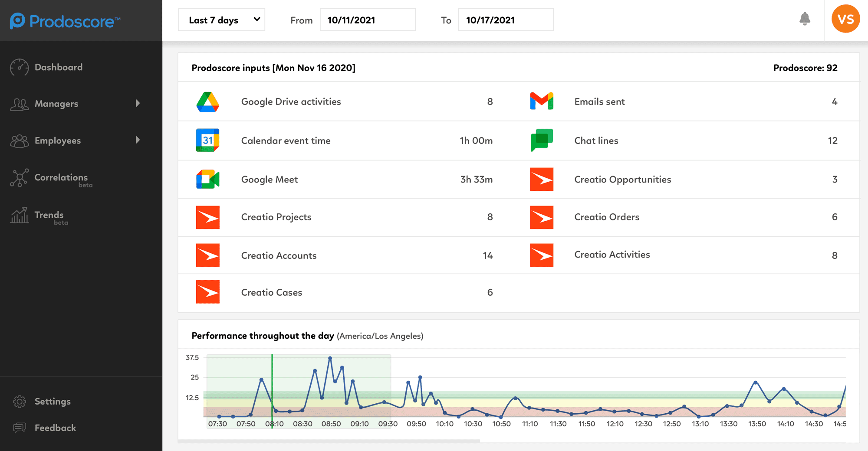This screenshot has width=868, height=451.
Task: Click the Google Calendar icon
Action: (x=207, y=140)
